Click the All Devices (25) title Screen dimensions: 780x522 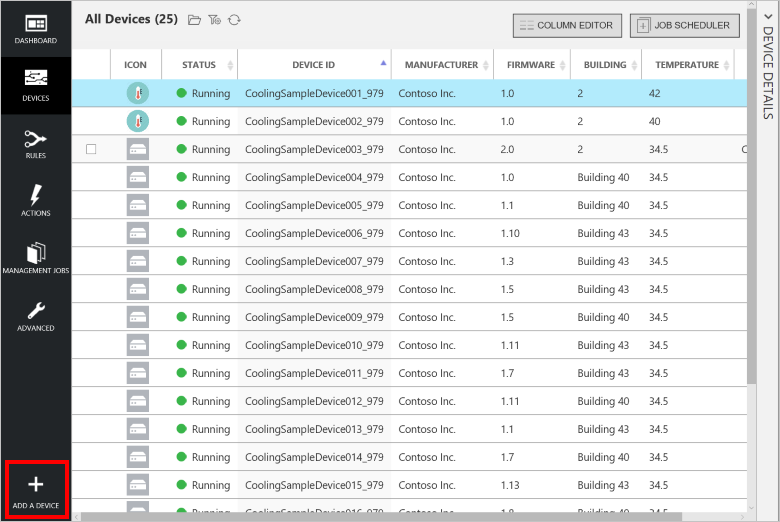[x=131, y=19]
